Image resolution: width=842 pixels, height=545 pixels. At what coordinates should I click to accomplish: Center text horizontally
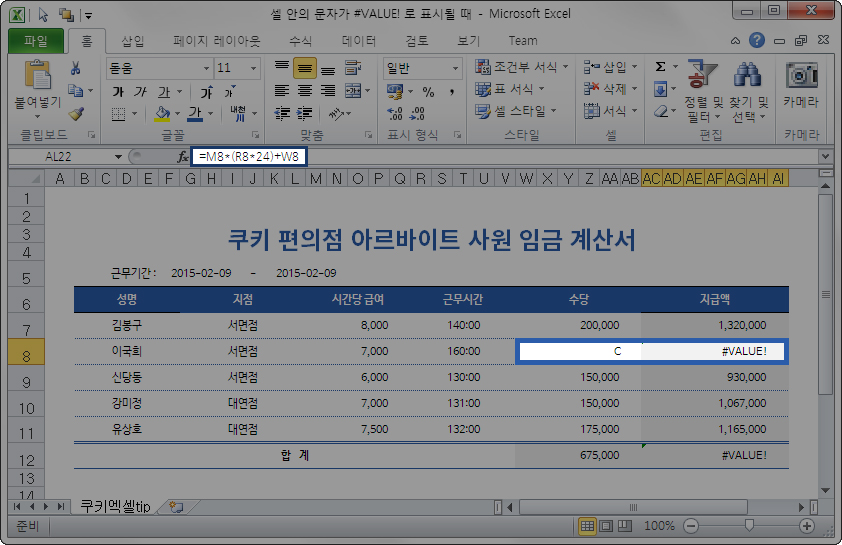click(305, 91)
